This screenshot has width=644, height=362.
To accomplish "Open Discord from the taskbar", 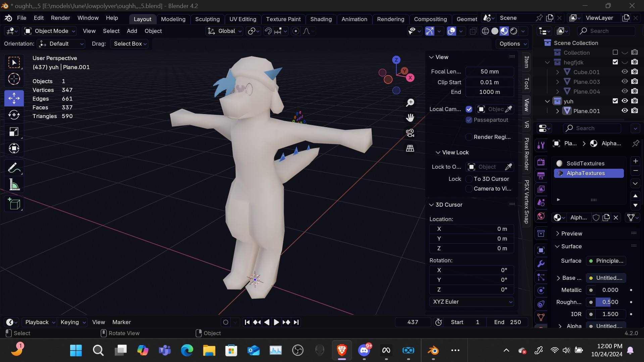I will [x=364, y=351].
